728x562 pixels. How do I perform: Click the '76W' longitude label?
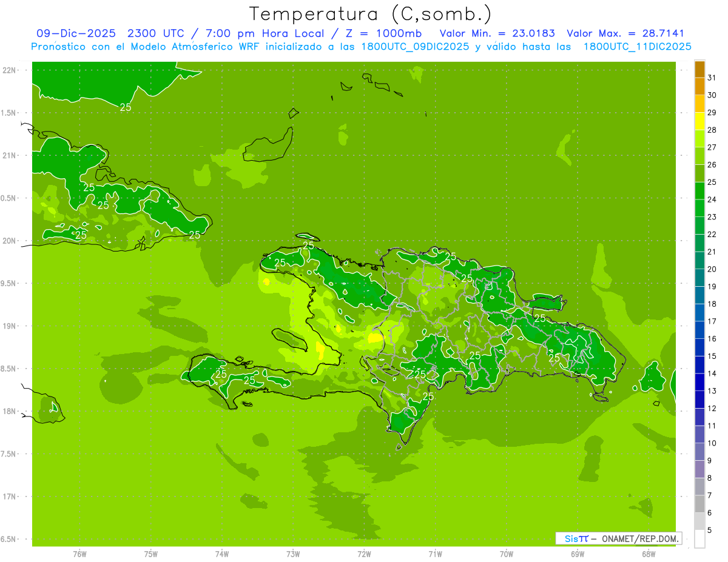coord(79,554)
